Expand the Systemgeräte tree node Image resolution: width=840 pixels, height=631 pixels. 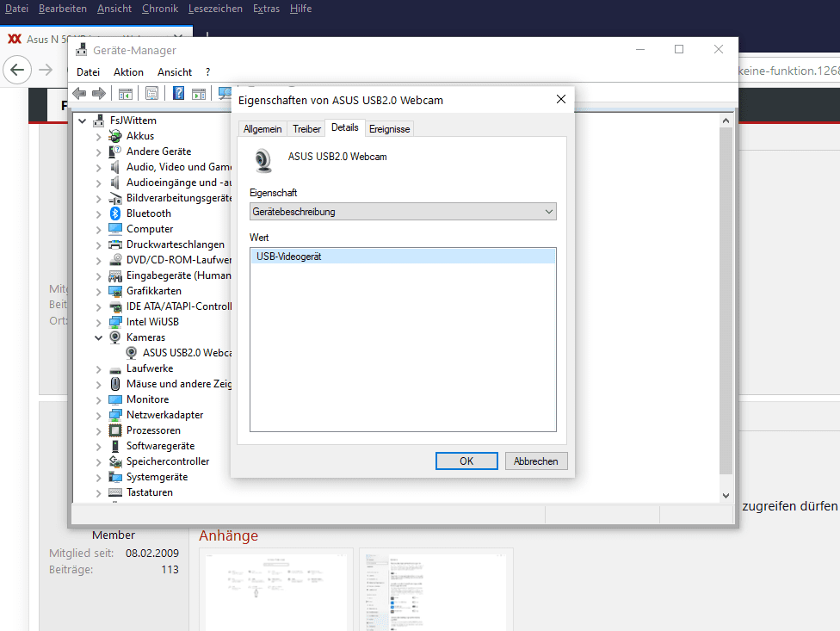(99, 478)
